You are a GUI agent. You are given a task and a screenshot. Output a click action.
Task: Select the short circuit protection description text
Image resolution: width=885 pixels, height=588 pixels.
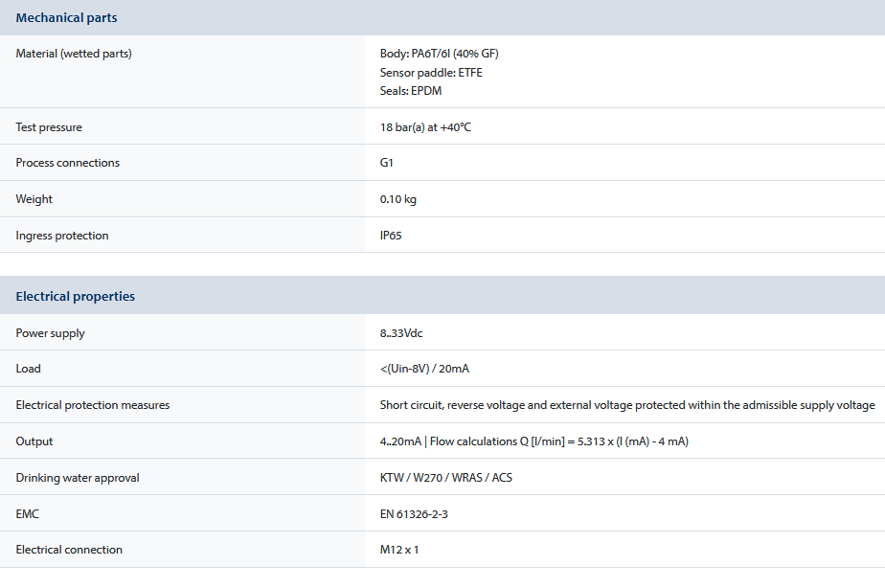pyautogui.click(x=627, y=405)
